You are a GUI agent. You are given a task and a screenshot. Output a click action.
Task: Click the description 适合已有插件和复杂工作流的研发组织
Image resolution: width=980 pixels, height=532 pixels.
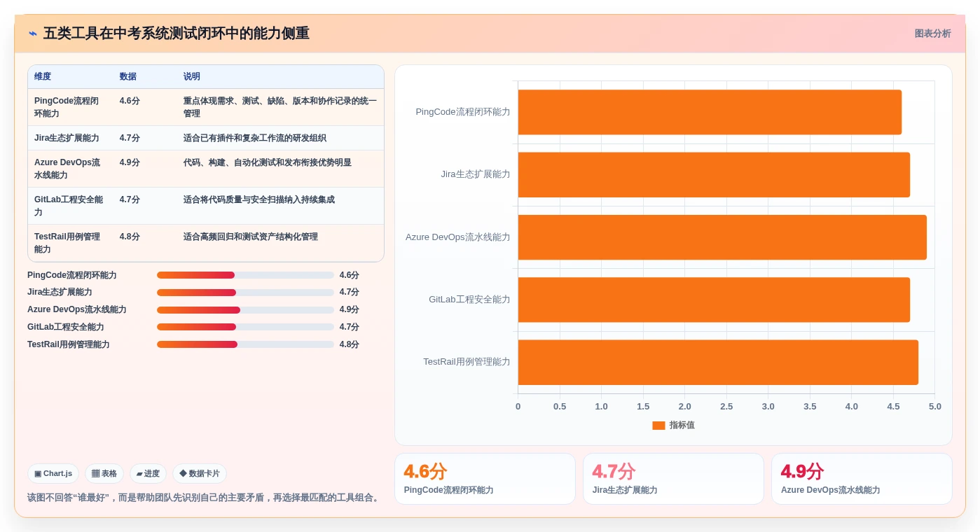[255, 138]
